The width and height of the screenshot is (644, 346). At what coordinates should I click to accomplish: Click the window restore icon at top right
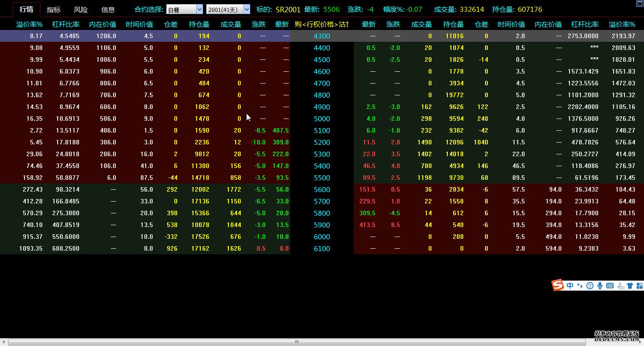(639, 4)
